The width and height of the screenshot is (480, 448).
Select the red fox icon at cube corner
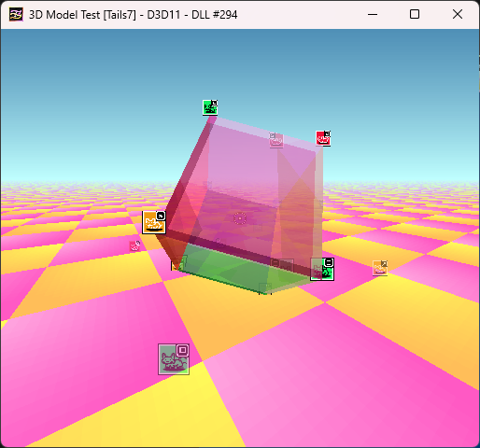[323, 138]
